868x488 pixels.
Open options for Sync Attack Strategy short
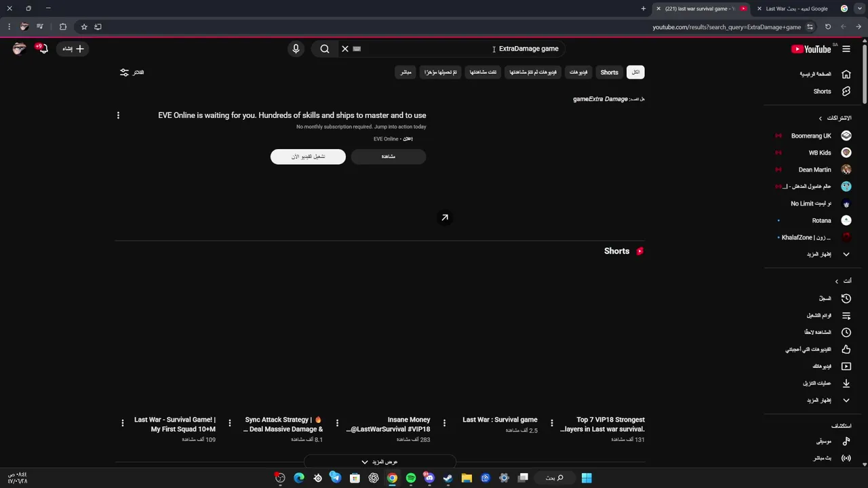point(230,423)
